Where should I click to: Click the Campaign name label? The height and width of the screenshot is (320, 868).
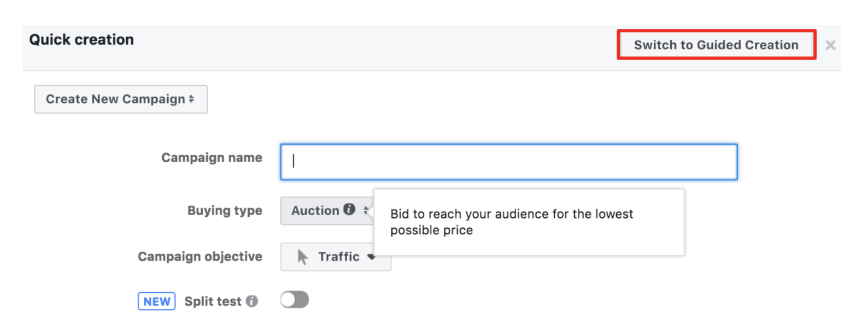(x=212, y=158)
